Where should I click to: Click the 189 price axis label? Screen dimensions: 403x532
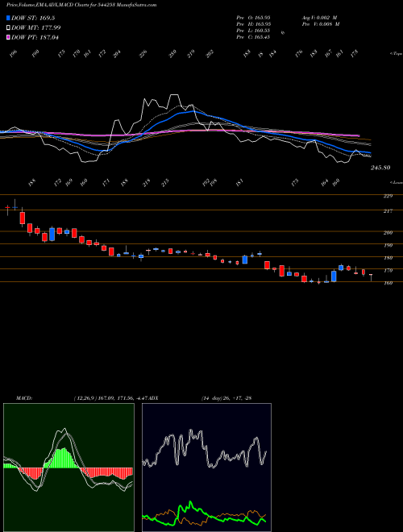tap(388, 257)
